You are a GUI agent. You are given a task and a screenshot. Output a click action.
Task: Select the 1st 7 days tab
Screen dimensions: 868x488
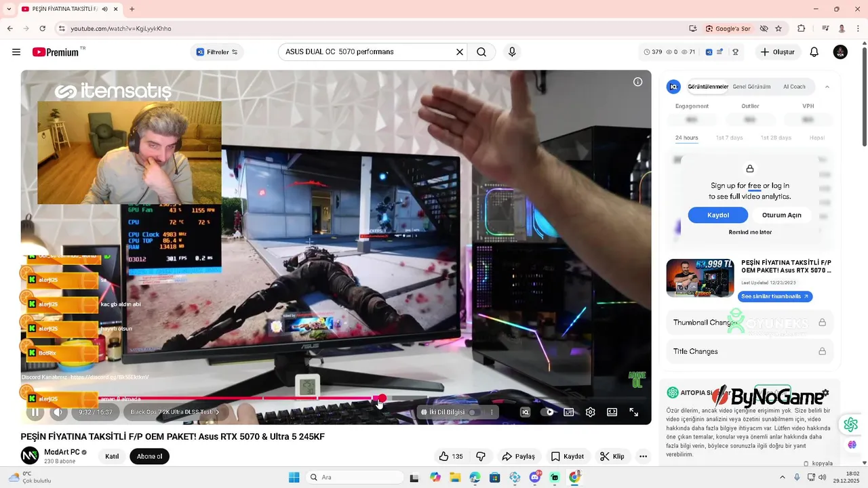tap(729, 138)
